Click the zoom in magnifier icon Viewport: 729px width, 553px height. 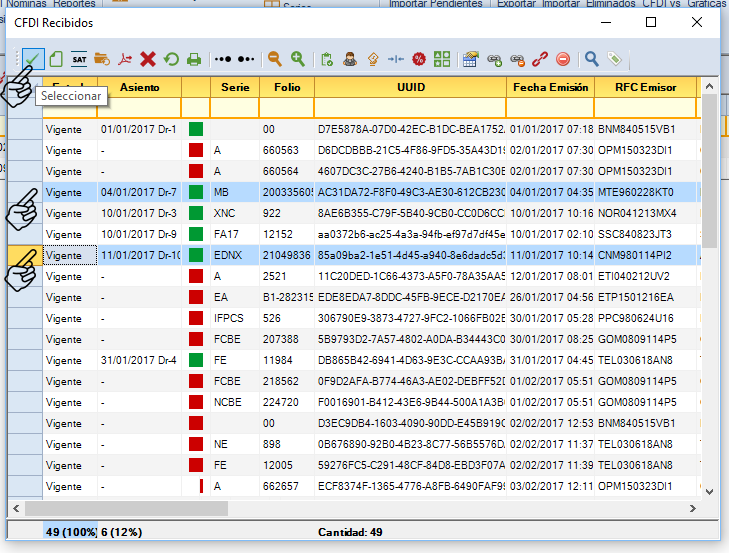[x=297, y=60]
